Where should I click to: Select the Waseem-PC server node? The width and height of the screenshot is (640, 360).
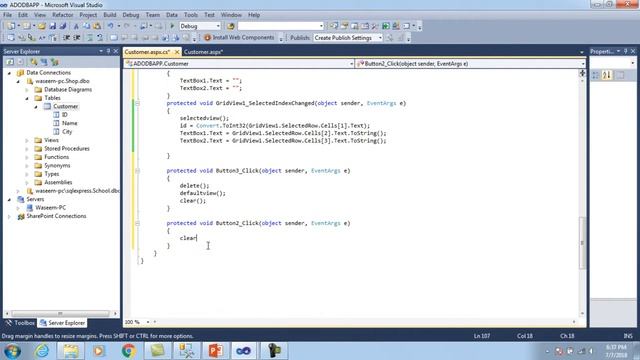(x=50, y=208)
